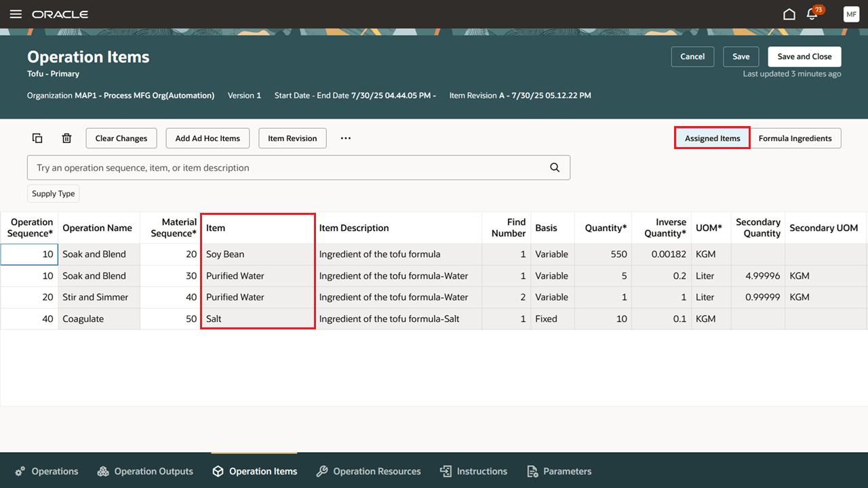This screenshot has height=488, width=868.
Task: Open notifications bell with 73 badge
Action: pyautogui.click(x=812, y=14)
